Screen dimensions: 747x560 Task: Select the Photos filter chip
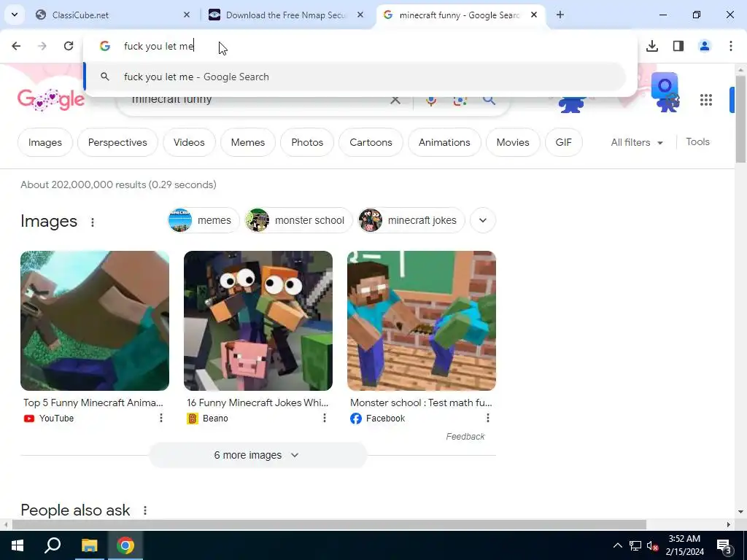307,142
